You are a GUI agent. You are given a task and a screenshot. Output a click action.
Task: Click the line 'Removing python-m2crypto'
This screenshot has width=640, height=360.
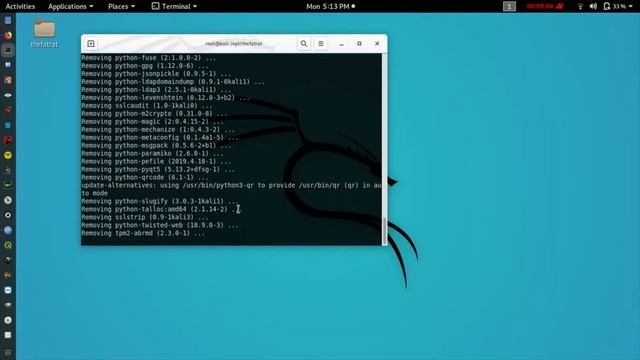tap(154, 113)
